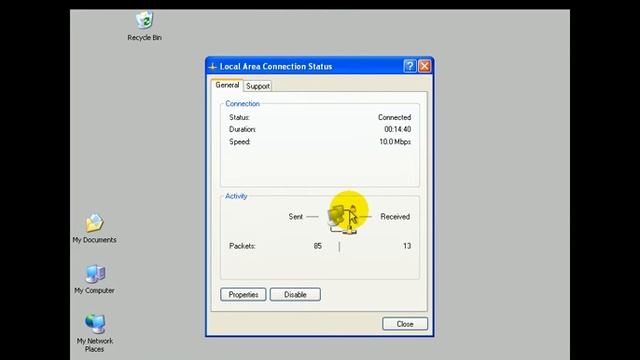Screen dimensions: 640x360
Task: Click the 'Status:' label
Action: 239,117
